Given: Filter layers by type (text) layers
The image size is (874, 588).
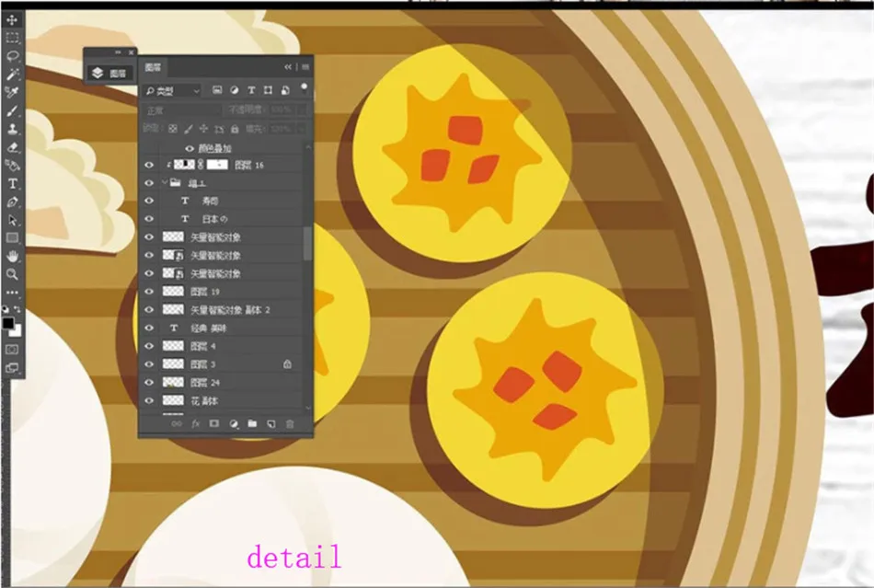Looking at the screenshot, I should (251, 90).
